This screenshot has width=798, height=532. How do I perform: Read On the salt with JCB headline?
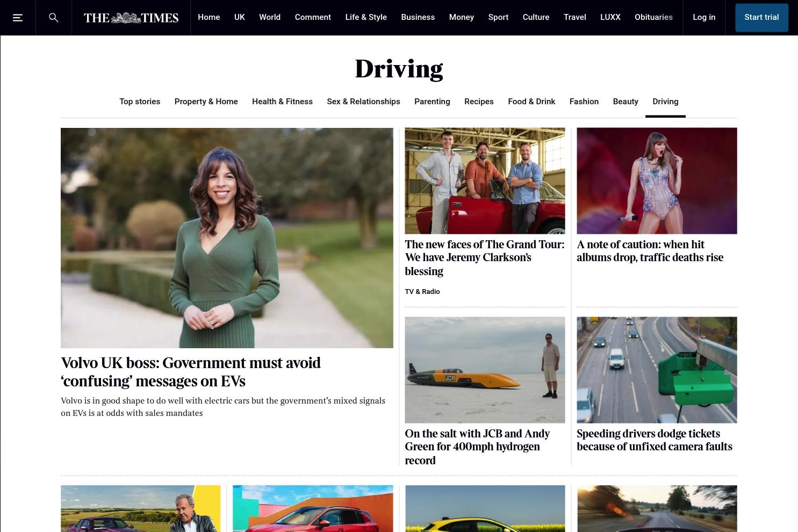[477, 447]
